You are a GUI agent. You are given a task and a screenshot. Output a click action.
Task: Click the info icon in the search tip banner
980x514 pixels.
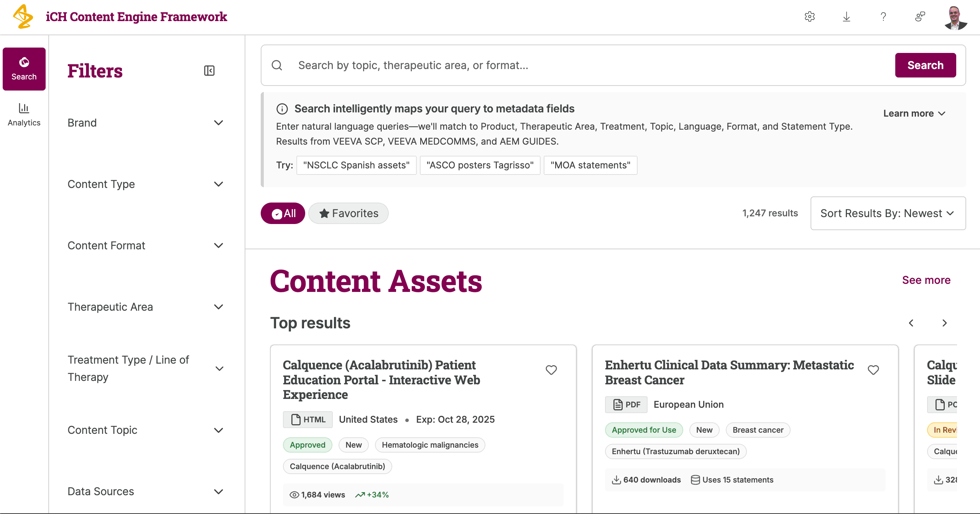pos(282,109)
